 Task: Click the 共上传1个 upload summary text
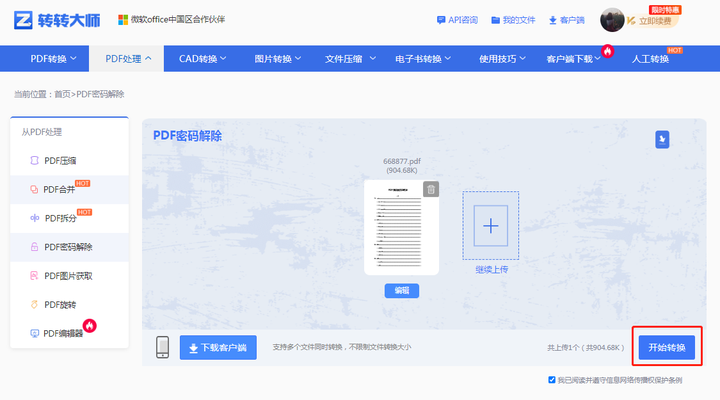pos(585,348)
